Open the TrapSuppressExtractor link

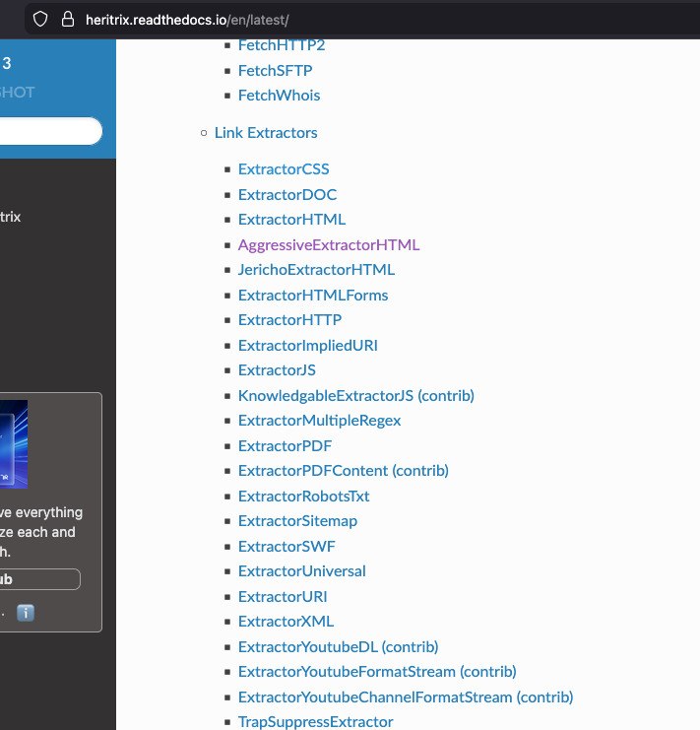tap(315, 722)
